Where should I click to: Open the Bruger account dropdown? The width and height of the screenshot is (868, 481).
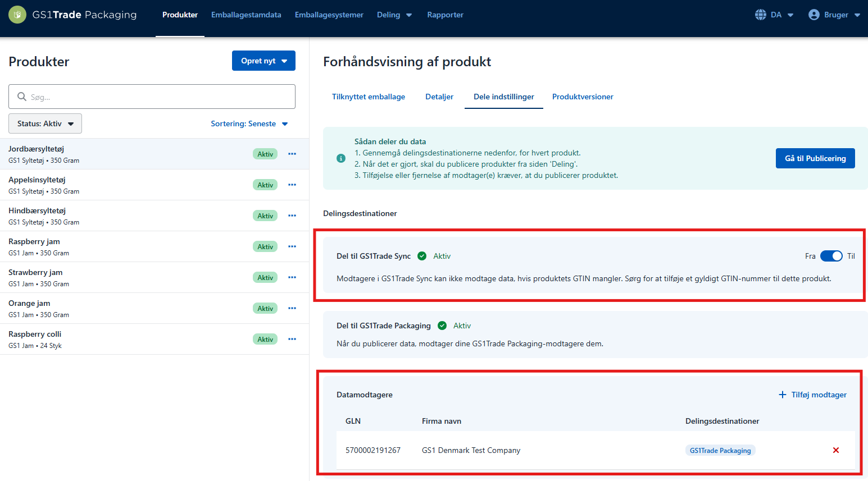(x=842, y=15)
